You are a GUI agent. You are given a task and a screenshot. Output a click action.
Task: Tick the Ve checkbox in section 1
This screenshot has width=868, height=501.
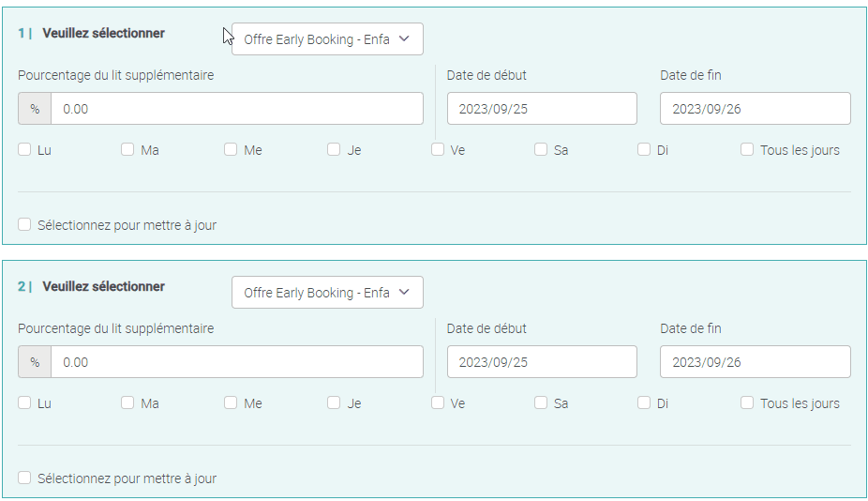click(438, 149)
